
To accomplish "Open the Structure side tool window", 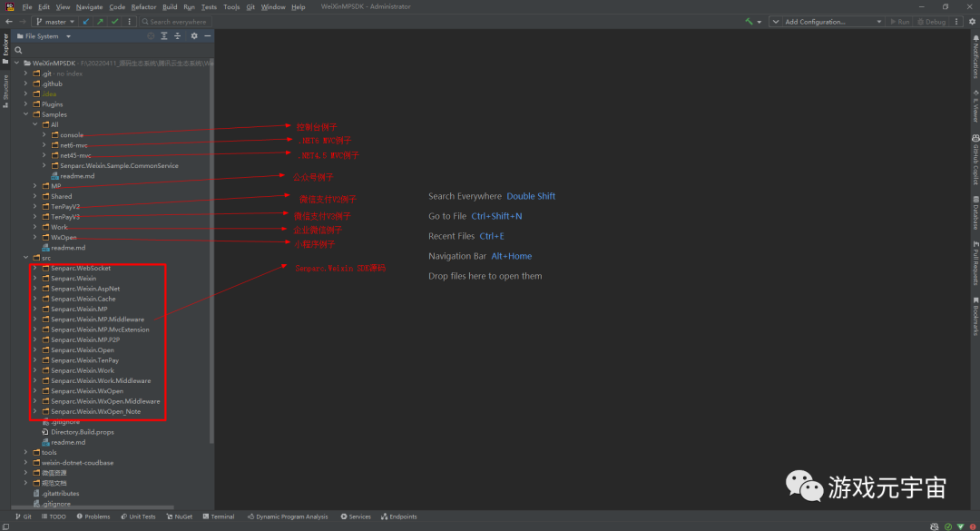I will coord(5,92).
